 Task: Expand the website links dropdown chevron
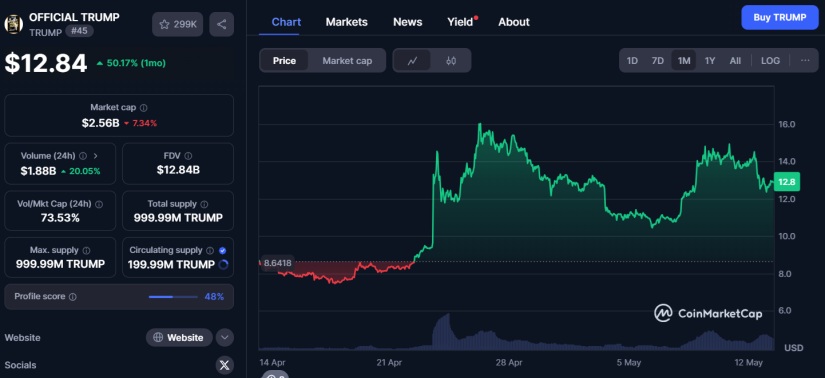pyautogui.click(x=225, y=337)
